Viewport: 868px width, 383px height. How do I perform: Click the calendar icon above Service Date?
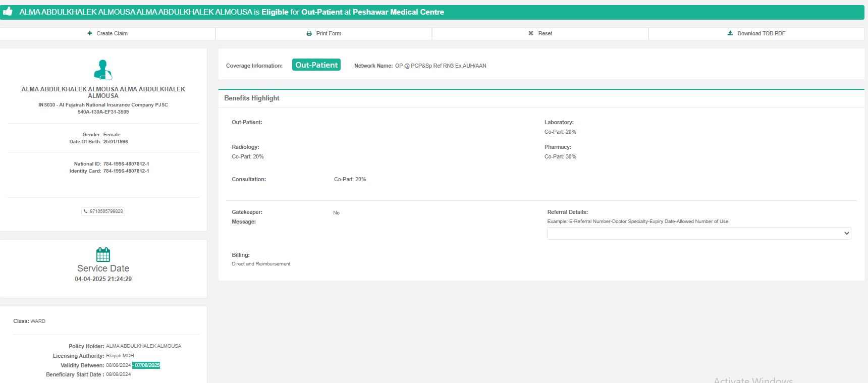(103, 254)
